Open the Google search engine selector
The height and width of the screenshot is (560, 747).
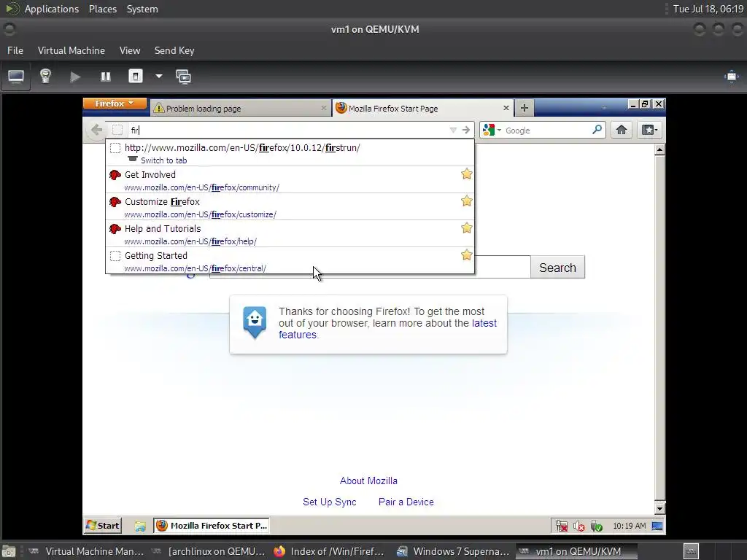(x=492, y=130)
